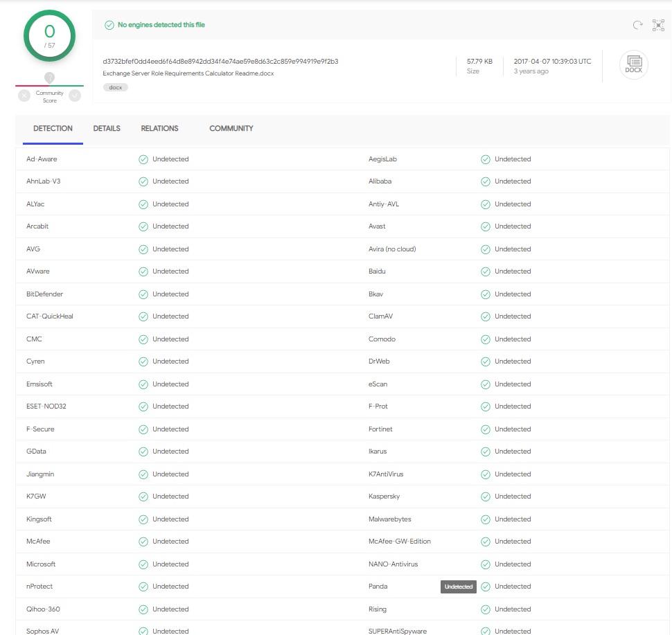Click the NANO-Antivirus engine name
This screenshot has height=635, width=672.
tap(393, 564)
